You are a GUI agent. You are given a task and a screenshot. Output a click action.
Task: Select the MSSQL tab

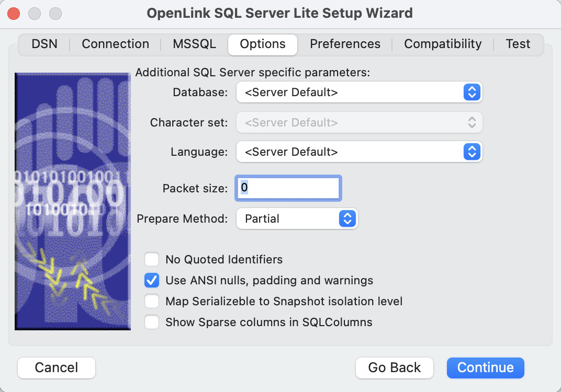[x=194, y=44]
